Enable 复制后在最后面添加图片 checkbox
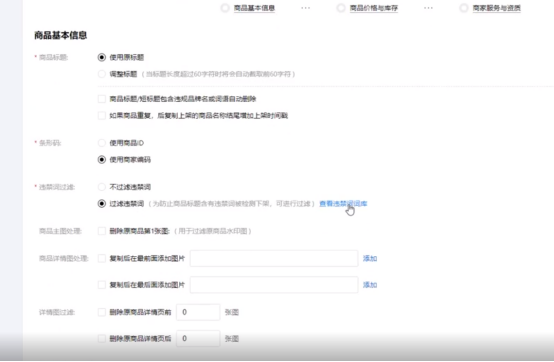 102,285
